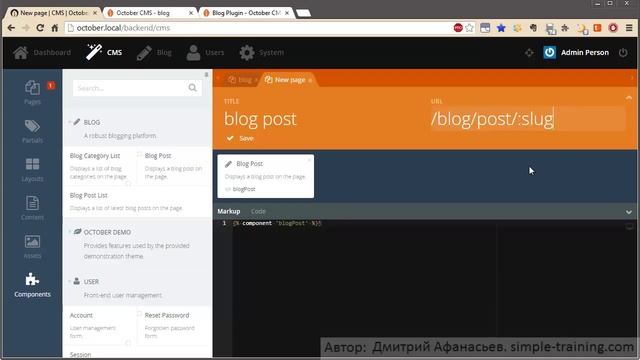Screen dimensions: 640x360
Task: Open the System gear icon
Action: 247,53
